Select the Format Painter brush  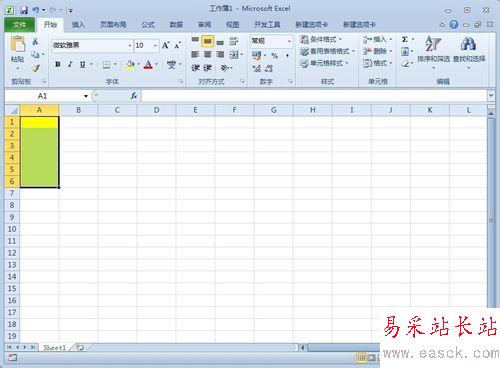[36, 68]
